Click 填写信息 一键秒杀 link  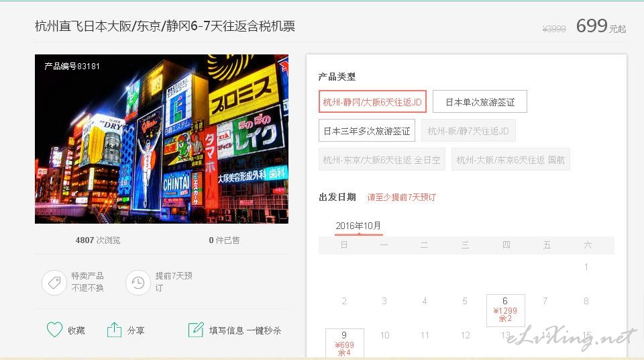click(x=246, y=330)
